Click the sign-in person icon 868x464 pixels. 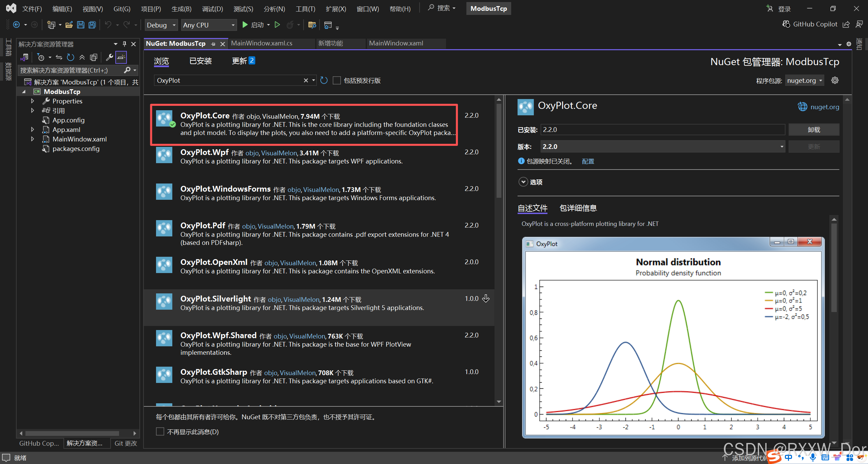[x=770, y=8]
